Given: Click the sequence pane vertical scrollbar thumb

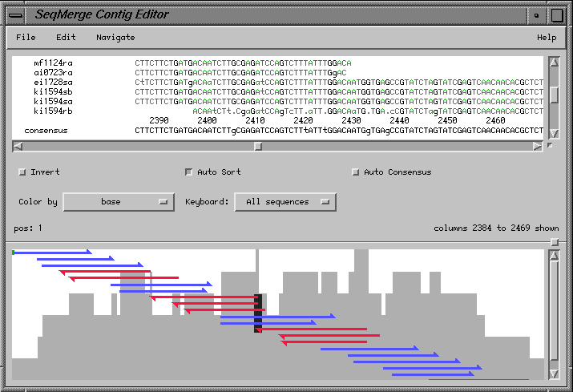Looking at the screenshot, I should coord(555,95).
